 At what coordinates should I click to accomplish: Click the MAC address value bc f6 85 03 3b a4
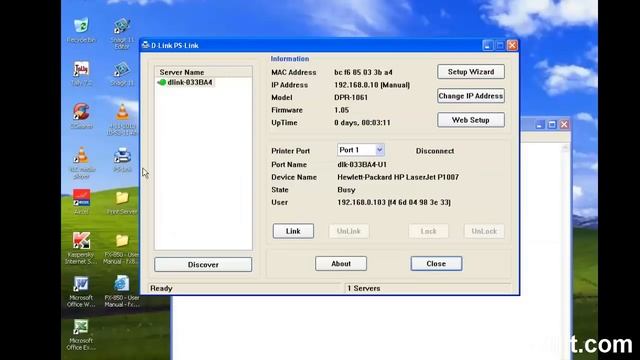click(363, 72)
